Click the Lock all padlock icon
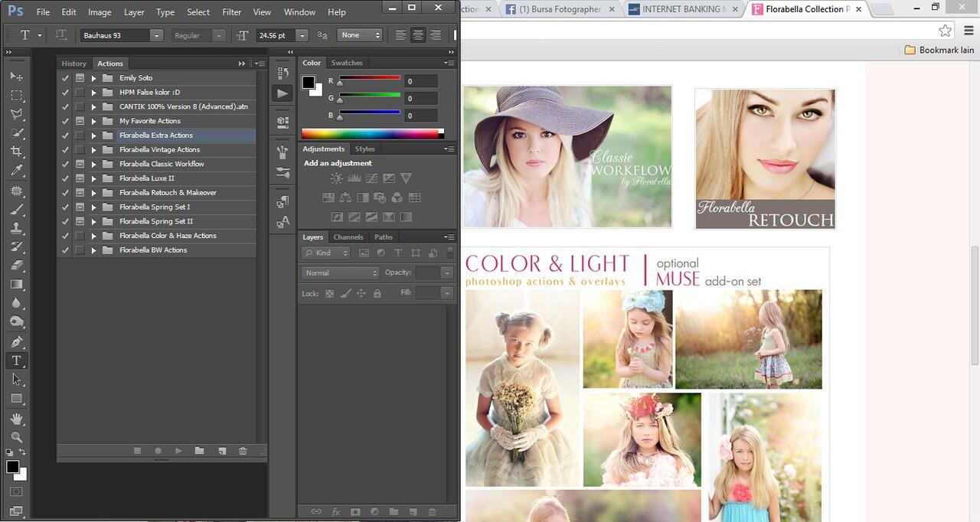Viewport: 980px width, 522px height. coord(377,293)
